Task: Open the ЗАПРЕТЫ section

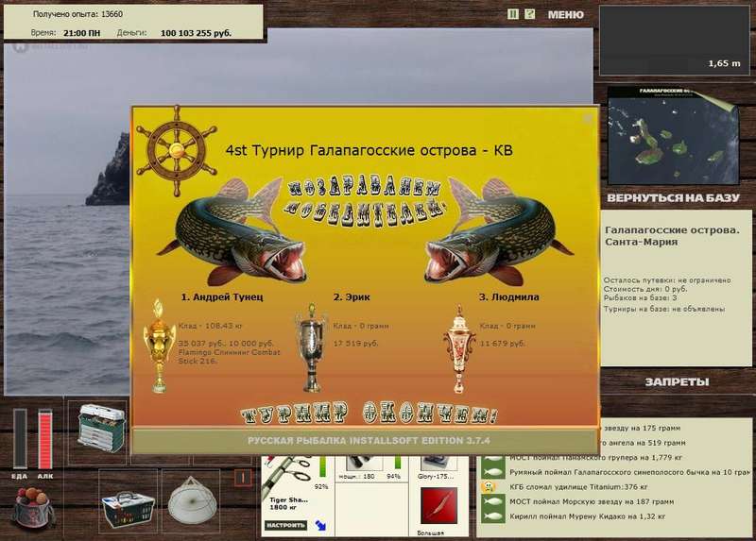Action: tap(677, 382)
